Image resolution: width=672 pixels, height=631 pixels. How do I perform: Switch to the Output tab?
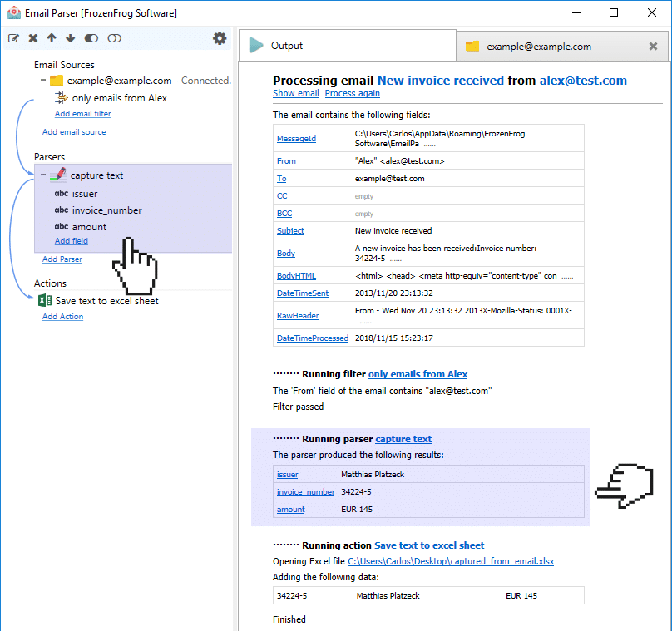[x=348, y=46]
